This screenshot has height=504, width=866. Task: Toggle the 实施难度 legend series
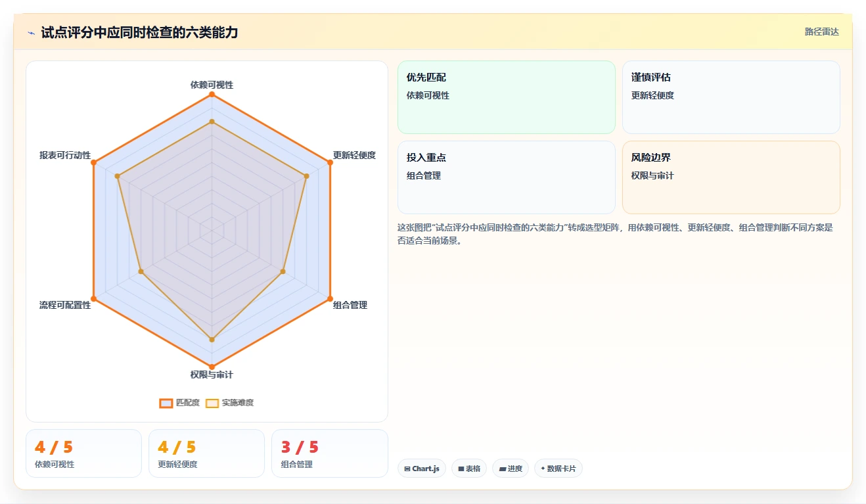(229, 403)
